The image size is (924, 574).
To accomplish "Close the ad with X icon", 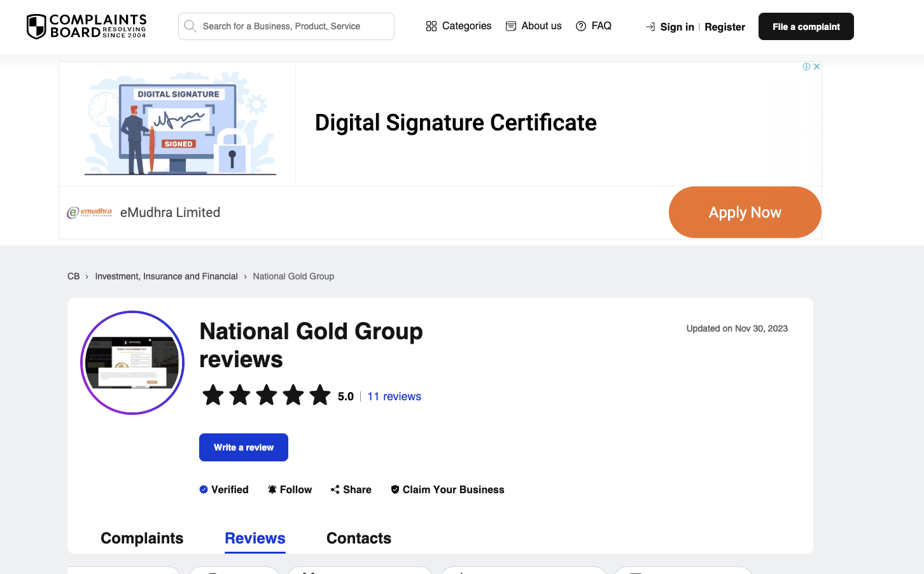I will coord(816,66).
